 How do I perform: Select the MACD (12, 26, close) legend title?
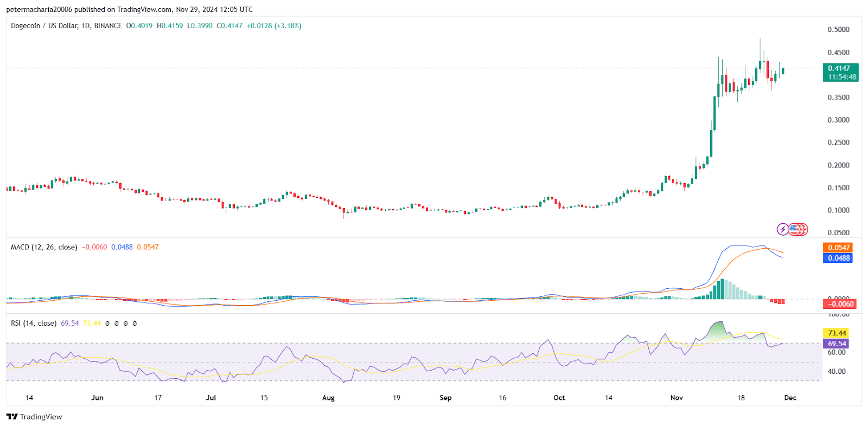pyautogui.click(x=44, y=247)
